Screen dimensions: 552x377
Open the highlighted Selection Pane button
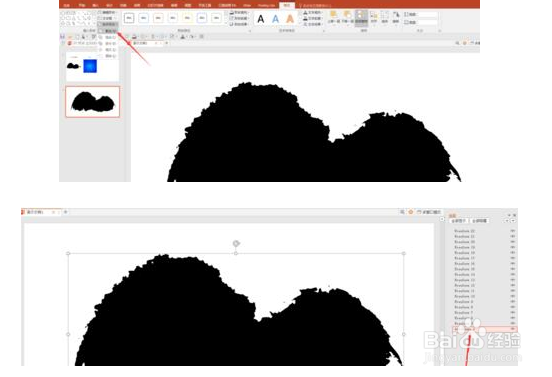tap(361, 17)
